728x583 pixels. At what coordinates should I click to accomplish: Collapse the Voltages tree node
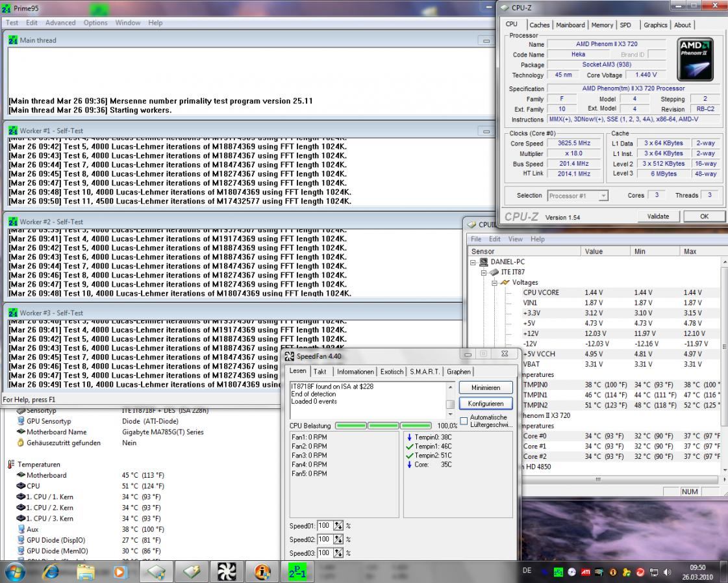pos(494,283)
